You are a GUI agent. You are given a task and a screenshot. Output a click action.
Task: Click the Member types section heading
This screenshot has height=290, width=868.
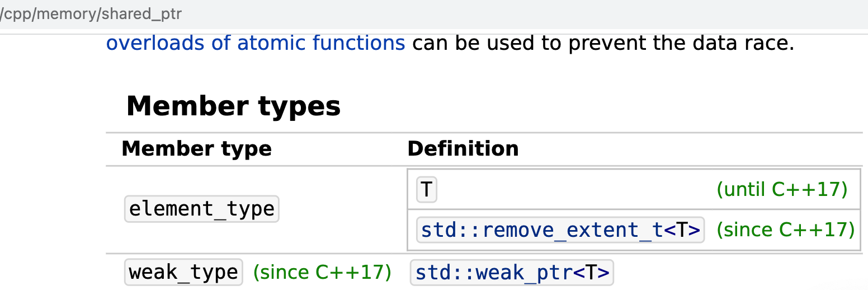pos(233,106)
